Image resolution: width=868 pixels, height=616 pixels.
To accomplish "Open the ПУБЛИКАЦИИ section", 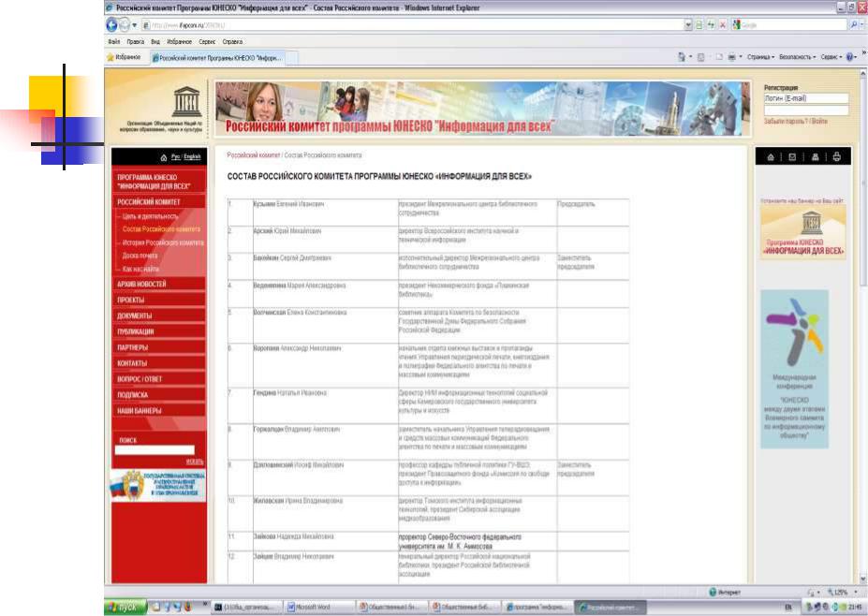I will (159, 331).
